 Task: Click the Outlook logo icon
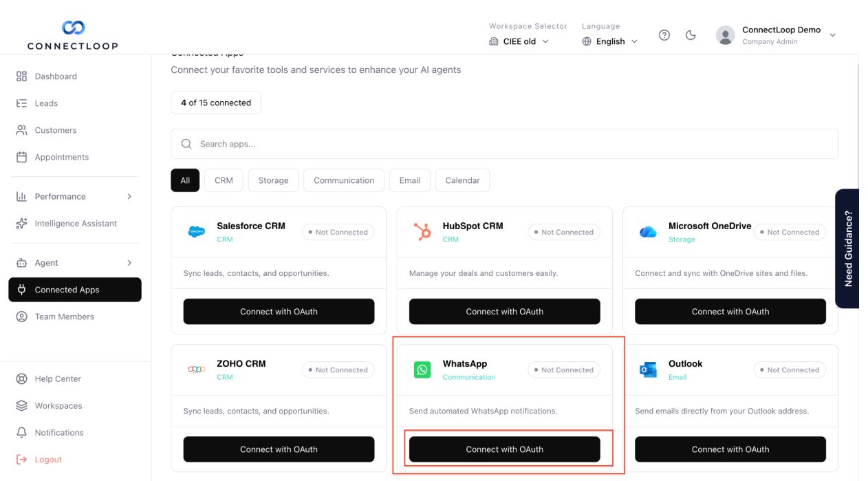[x=648, y=370]
